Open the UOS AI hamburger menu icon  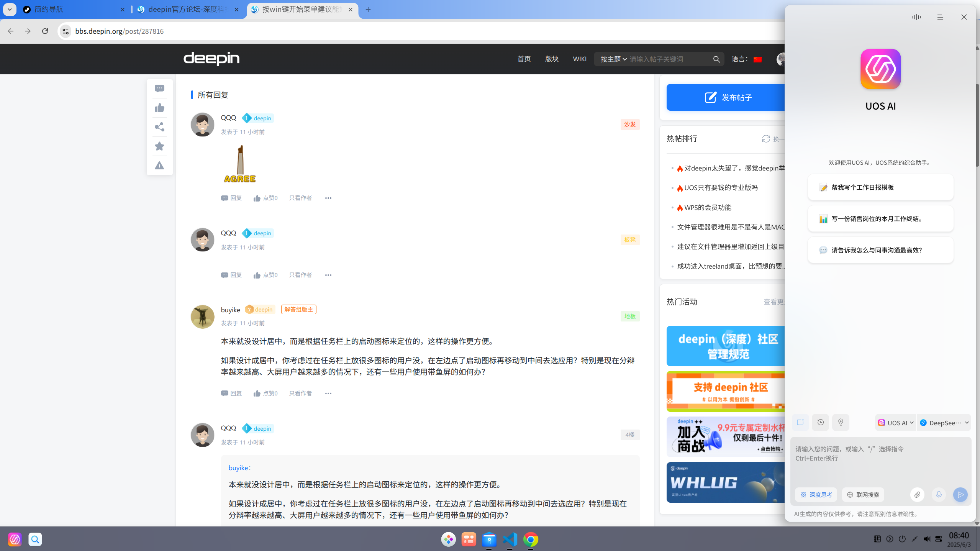[x=940, y=17]
